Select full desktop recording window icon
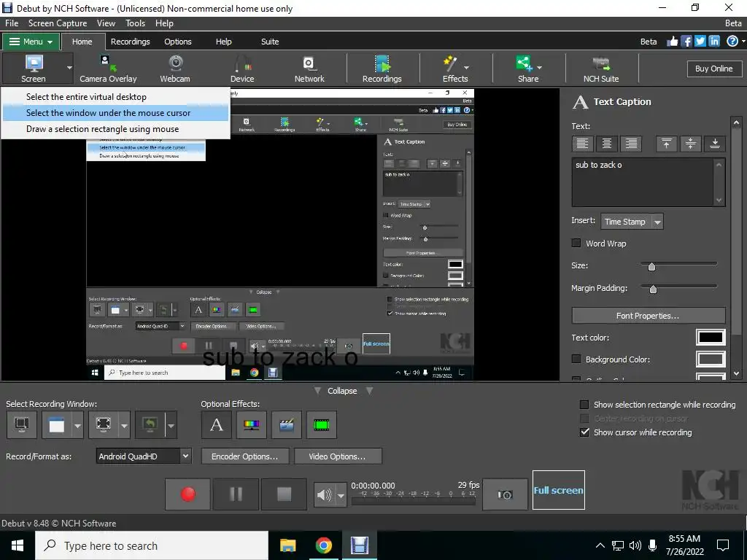747x560 pixels. pos(21,424)
